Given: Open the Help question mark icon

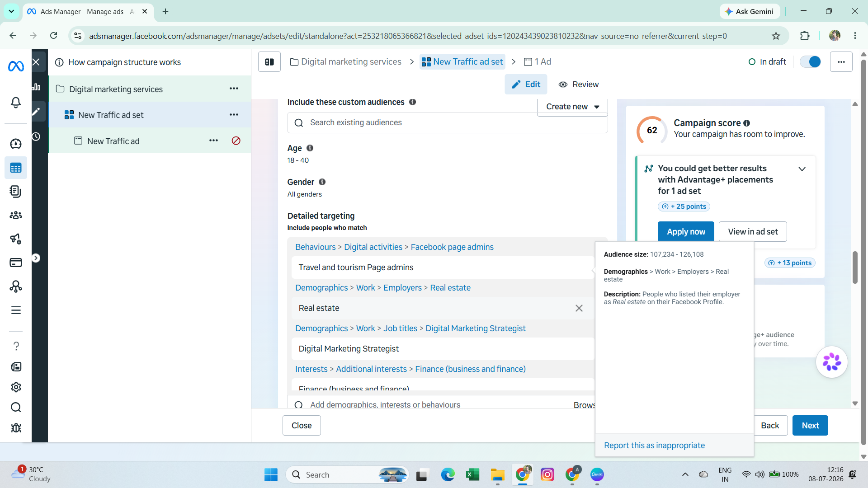Looking at the screenshot, I should (x=16, y=346).
